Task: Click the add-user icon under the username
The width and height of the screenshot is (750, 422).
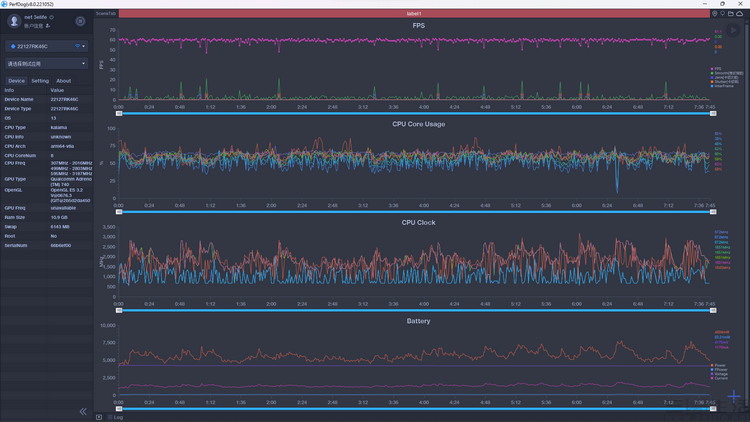Action: (x=48, y=26)
